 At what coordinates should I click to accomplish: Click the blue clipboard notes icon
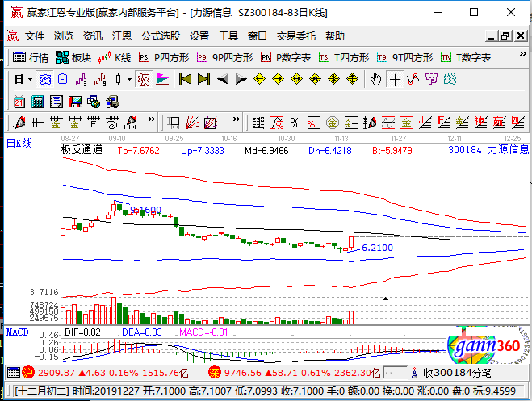coord(62,80)
